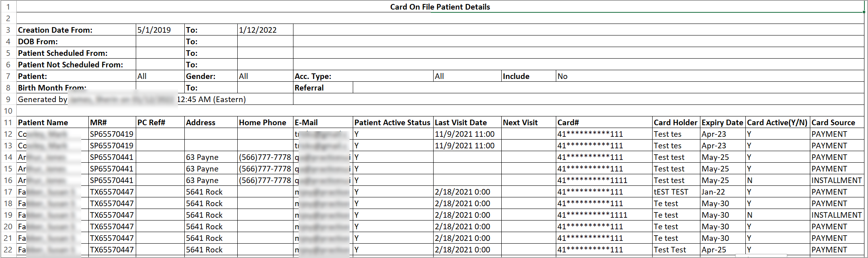
Task: Select the "Card On File Patient Details" title cell
Action: coord(440,7)
